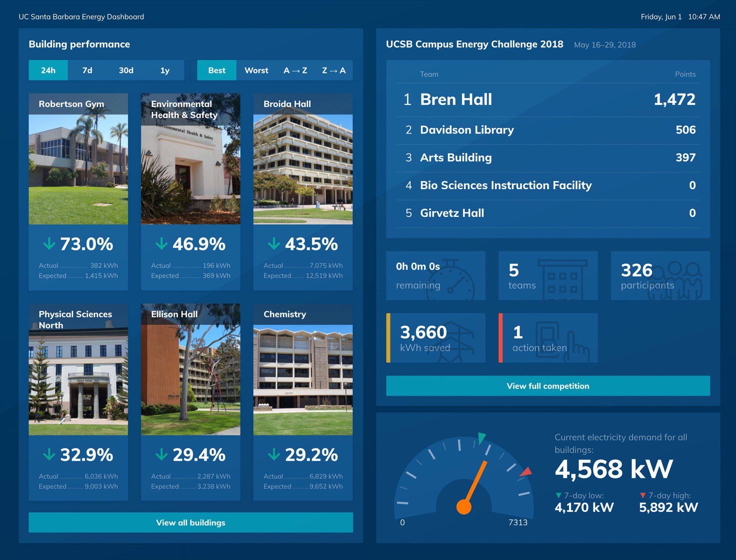Sort buildings Z → A
736x560 pixels.
[x=334, y=70]
